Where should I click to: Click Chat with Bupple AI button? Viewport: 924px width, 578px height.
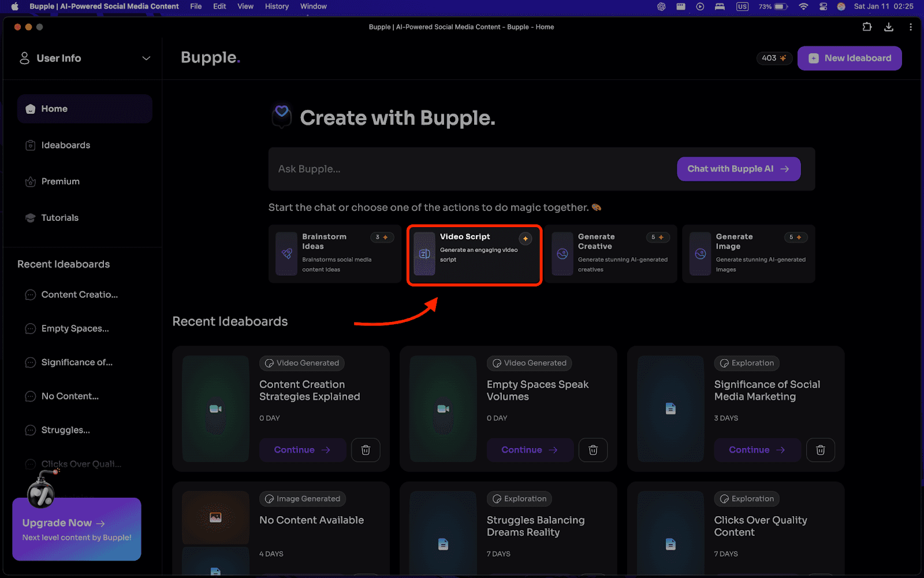click(739, 169)
